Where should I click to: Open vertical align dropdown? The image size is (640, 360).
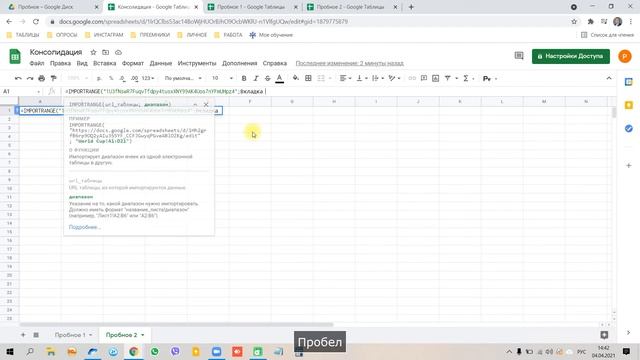tap(362, 78)
